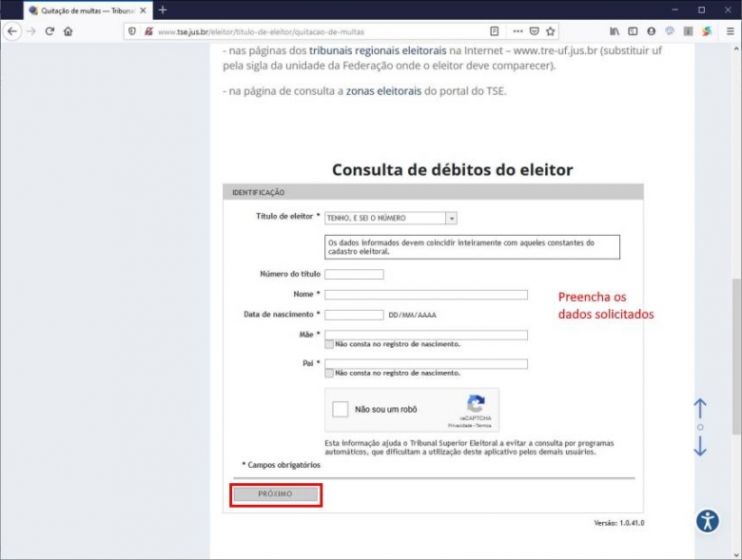
Task: Select the Quitação de multas tab
Action: (88, 10)
